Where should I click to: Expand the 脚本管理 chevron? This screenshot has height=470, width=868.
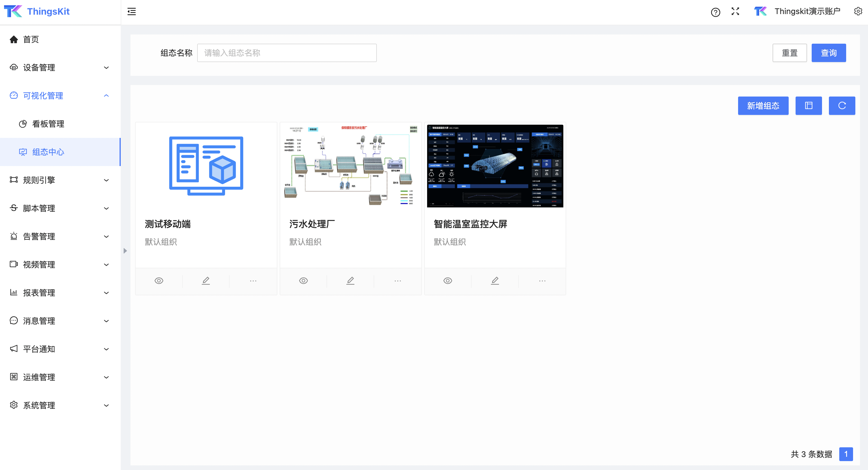106,208
